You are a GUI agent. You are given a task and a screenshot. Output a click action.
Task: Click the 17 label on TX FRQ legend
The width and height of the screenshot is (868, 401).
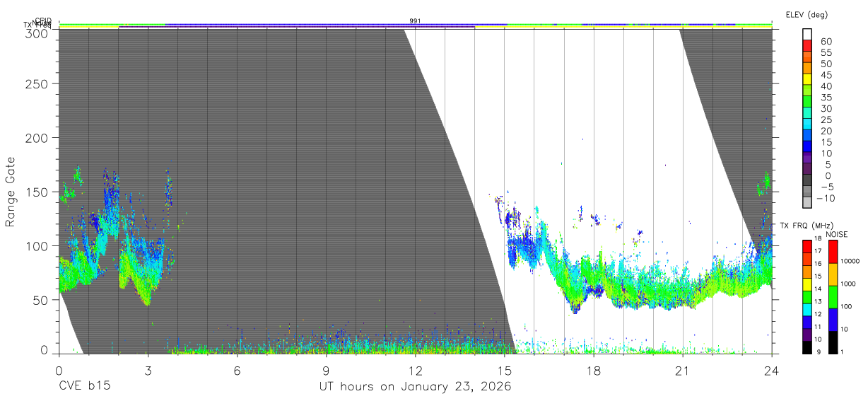pyautogui.click(x=819, y=251)
